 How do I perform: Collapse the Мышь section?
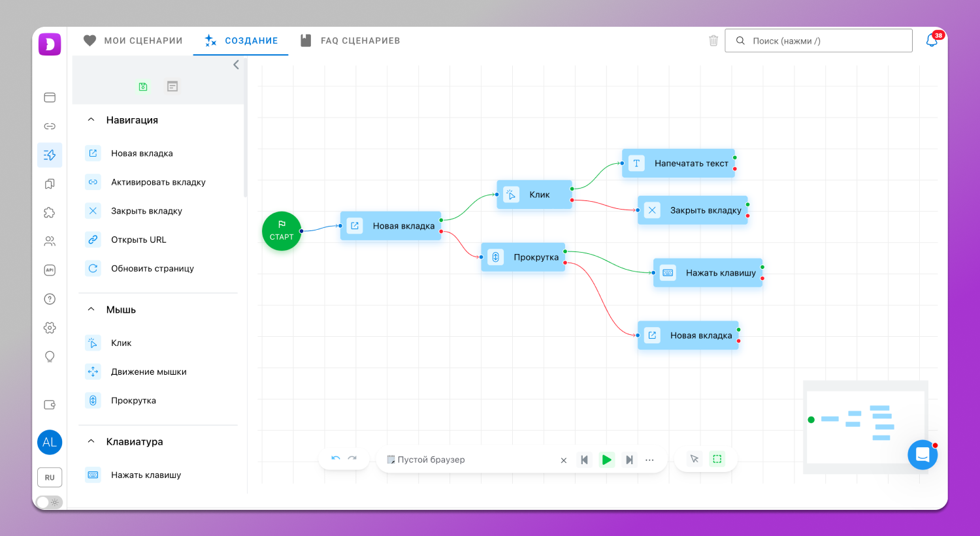(x=91, y=309)
